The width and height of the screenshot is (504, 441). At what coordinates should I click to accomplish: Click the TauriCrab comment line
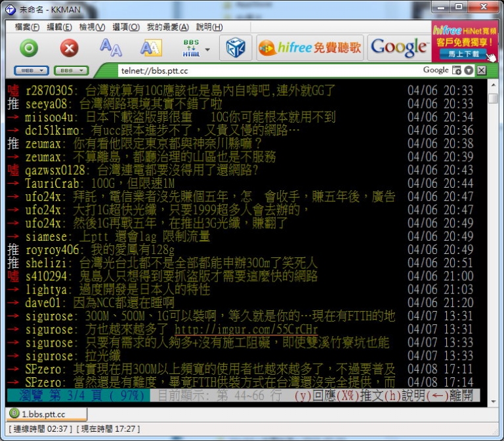pyautogui.click(x=240, y=184)
